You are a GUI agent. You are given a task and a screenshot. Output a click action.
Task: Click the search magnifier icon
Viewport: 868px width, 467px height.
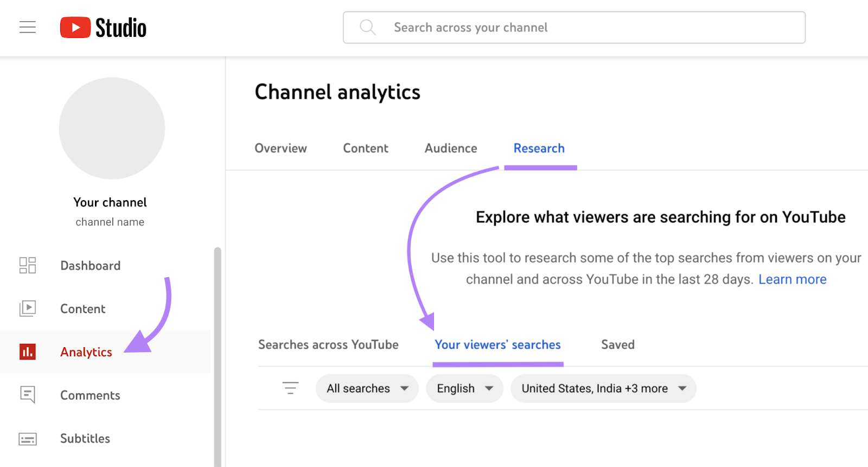(368, 27)
